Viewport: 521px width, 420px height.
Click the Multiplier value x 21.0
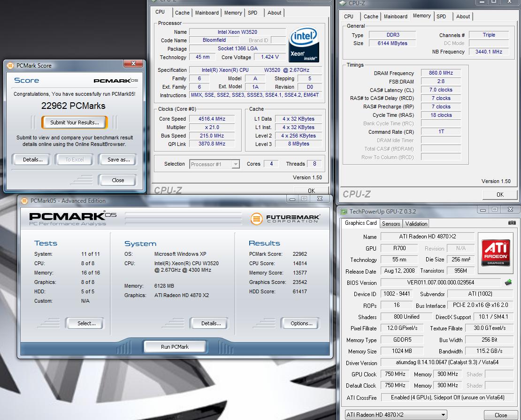(x=212, y=127)
